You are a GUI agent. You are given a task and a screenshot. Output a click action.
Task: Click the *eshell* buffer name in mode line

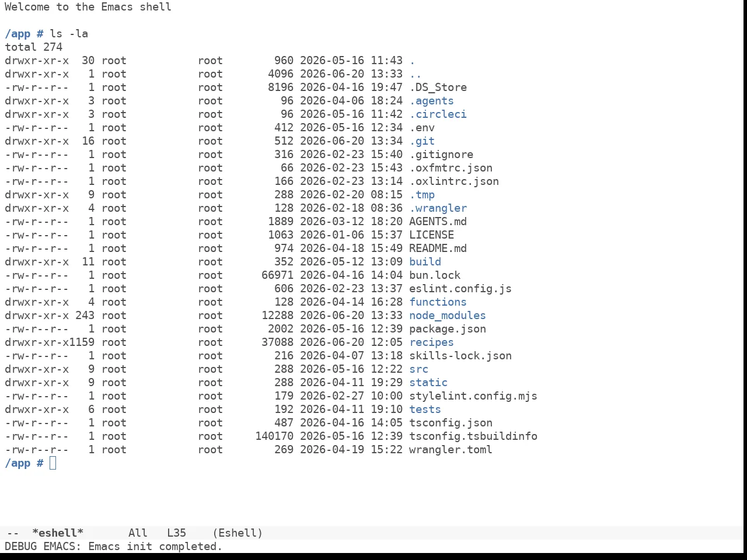(58, 533)
